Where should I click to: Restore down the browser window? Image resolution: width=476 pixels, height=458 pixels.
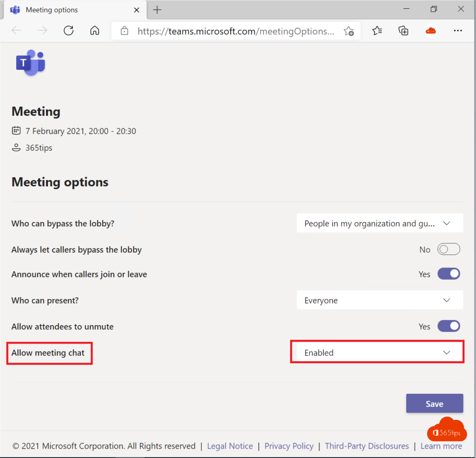(434, 9)
